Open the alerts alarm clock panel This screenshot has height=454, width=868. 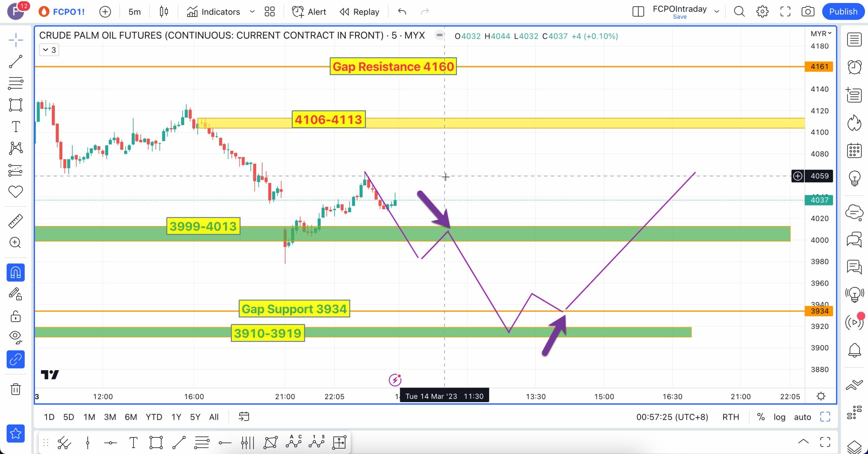[x=854, y=67]
